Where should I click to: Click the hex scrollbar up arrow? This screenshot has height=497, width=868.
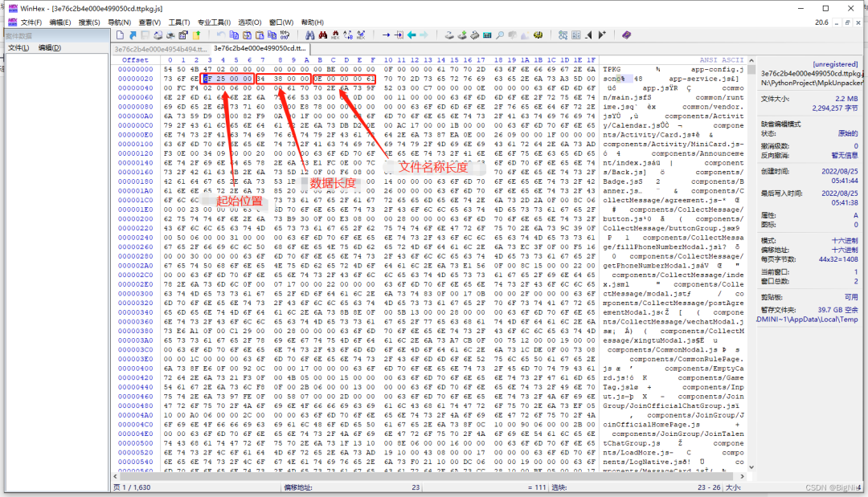click(751, 60)
